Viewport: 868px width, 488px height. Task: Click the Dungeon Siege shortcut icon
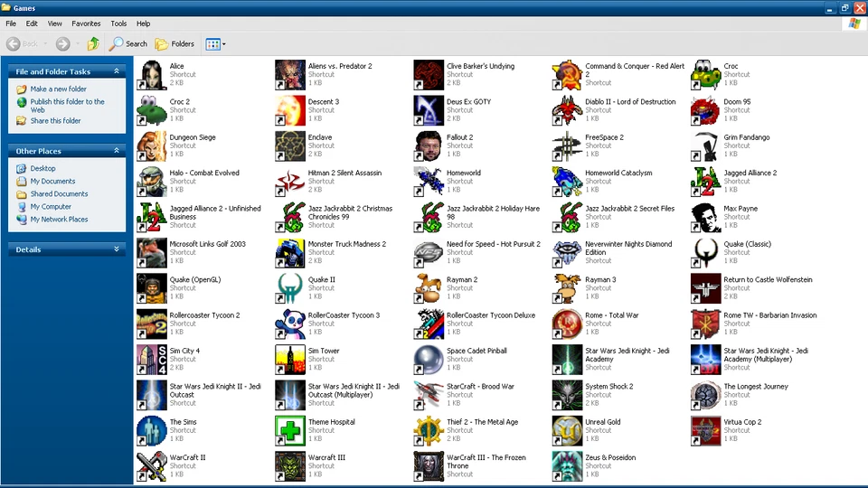(152, 146)
